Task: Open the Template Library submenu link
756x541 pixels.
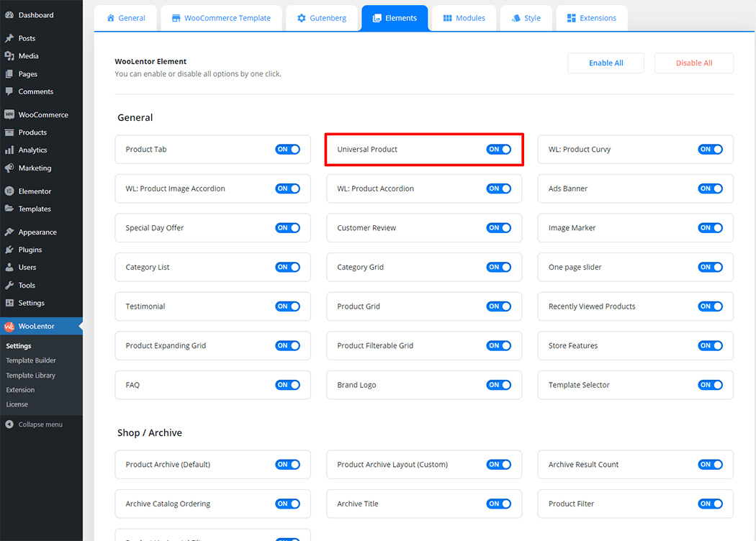Action: click(30, 376)
